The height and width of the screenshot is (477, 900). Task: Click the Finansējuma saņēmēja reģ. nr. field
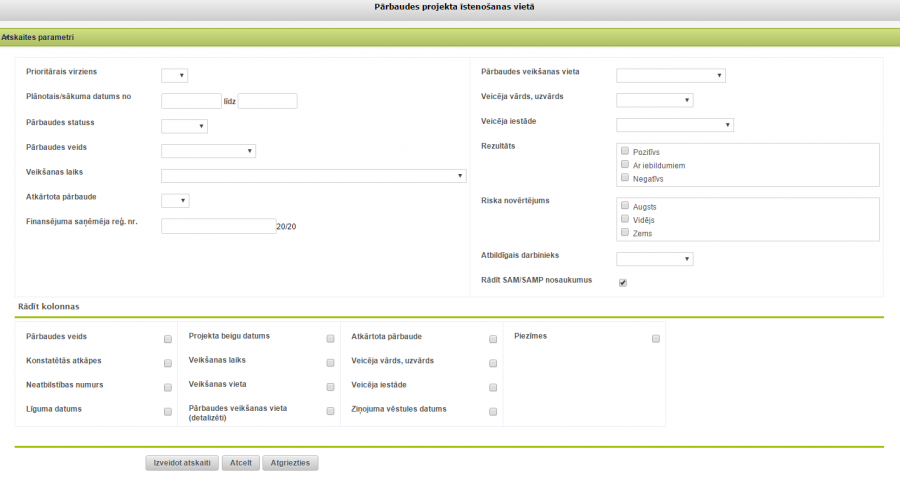coord(217,226)
